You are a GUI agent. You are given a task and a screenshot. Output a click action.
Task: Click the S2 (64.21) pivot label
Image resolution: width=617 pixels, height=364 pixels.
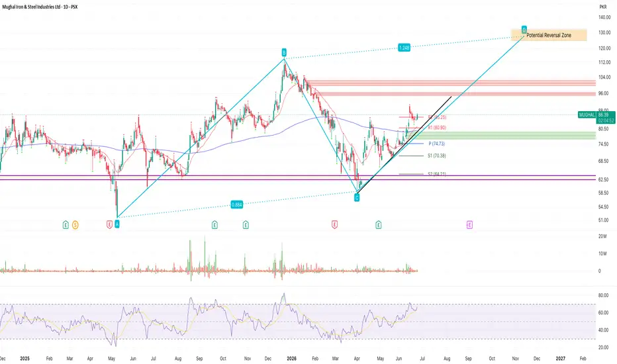coord(437,174)
